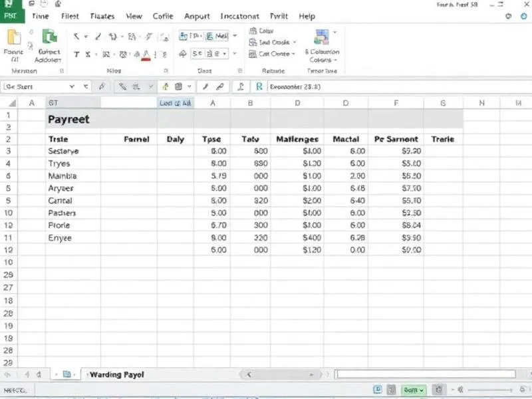
Task: Switch to the View ribbon tab
Action: [134, 16]
